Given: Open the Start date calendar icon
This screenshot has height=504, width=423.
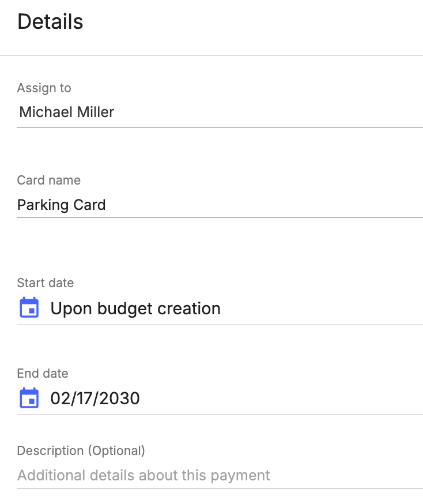Looking at the screenshot, I should 29,308.
